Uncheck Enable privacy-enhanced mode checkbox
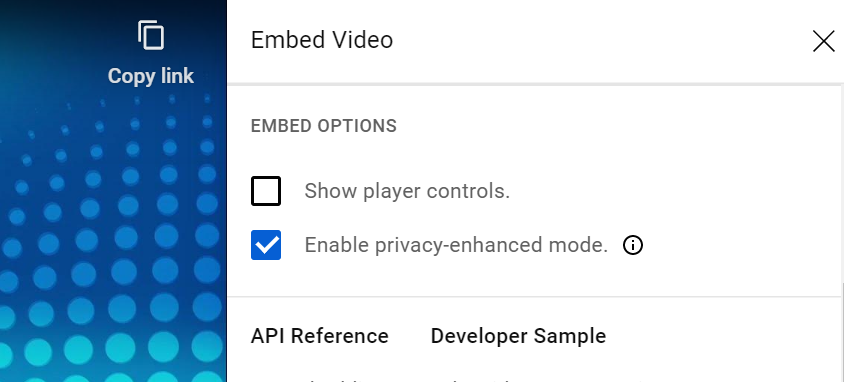This screenshot has height=382, width=844. [266, 245]
